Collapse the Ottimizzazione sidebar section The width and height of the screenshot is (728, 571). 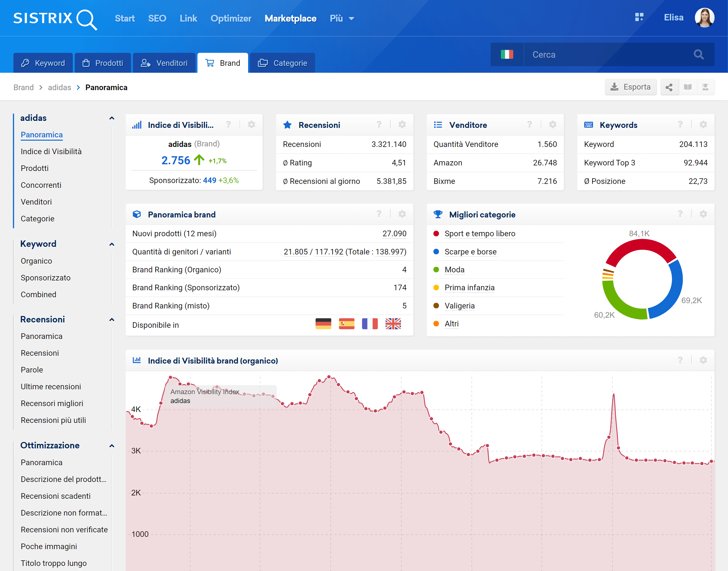[112, 446]
